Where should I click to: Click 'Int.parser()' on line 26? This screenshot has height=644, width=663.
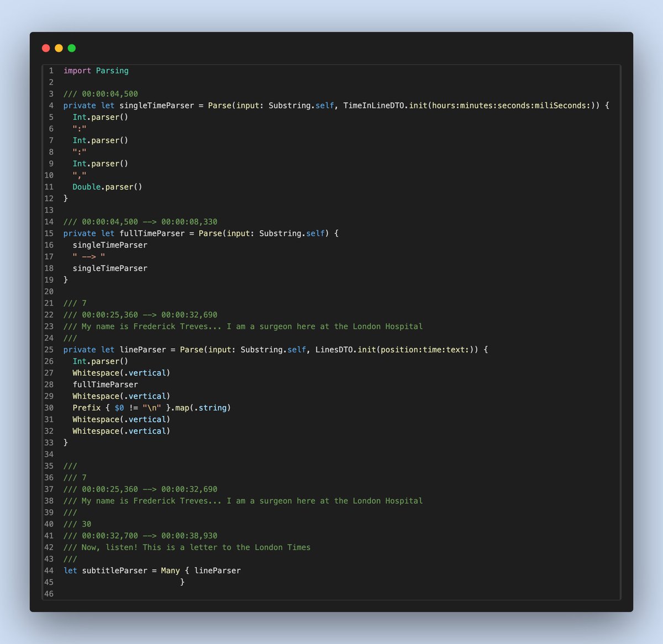coord(101,361)
